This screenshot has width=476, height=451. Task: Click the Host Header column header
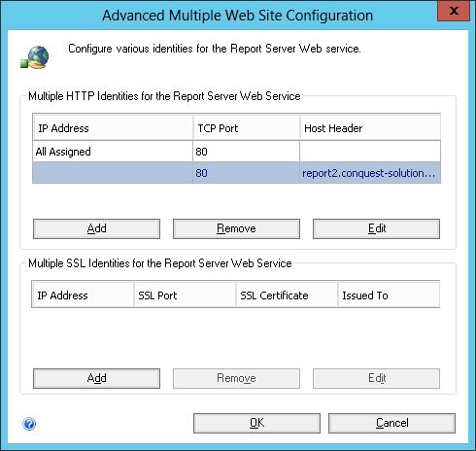(x=370, y=128)
